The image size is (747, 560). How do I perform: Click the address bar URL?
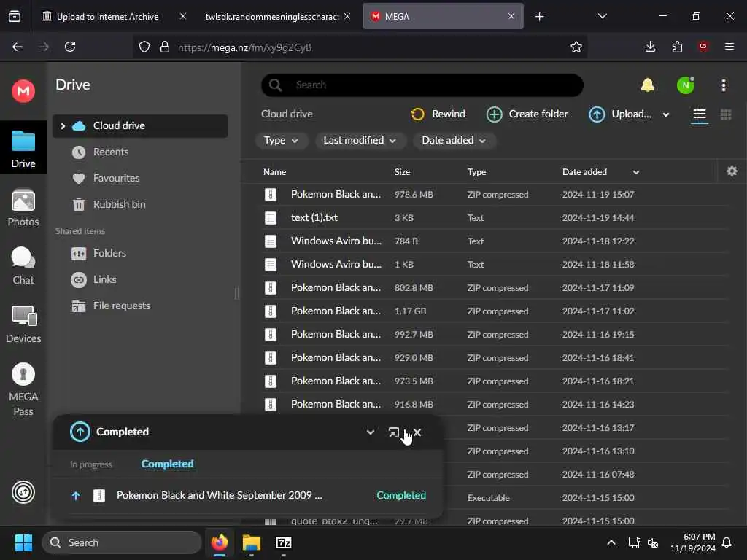coord(245,47)
